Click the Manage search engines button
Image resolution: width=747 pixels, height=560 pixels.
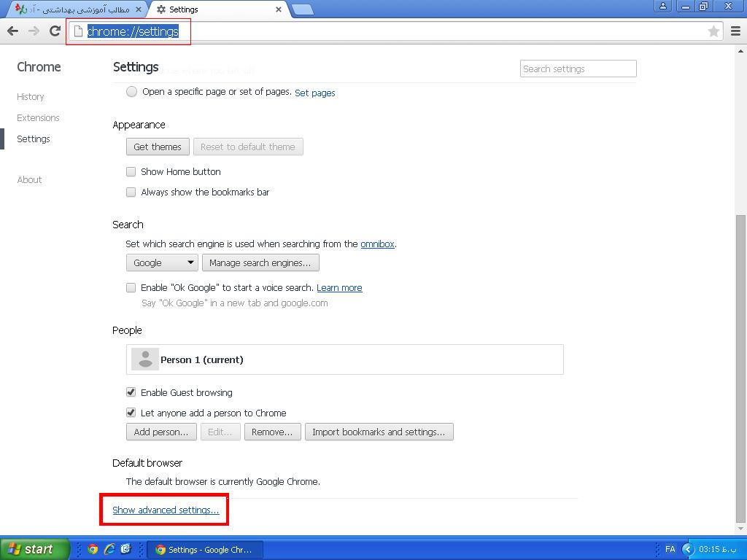260,262
